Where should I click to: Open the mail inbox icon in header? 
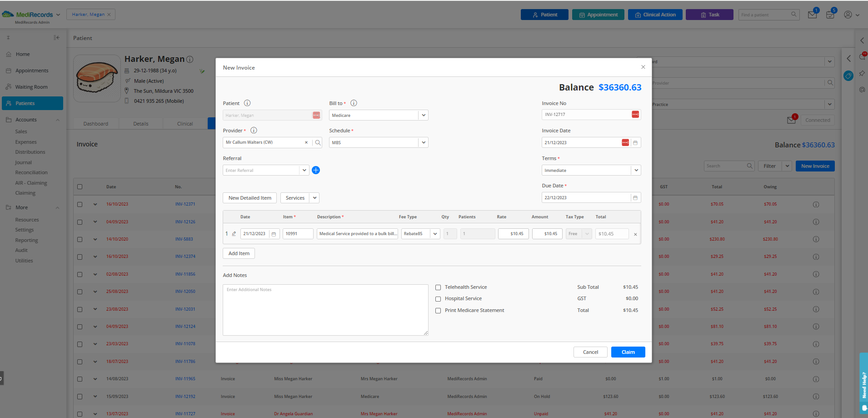coord(812,15)
